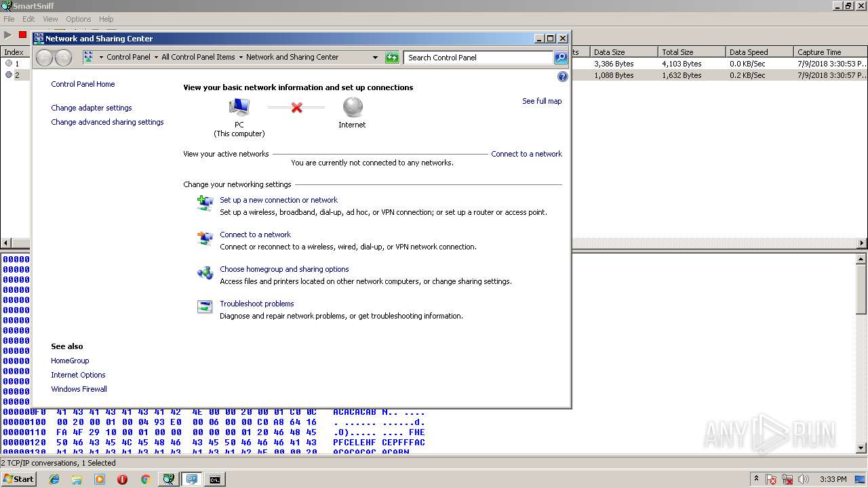Click the 'Set up a new connection' icon

coord(205,203)
